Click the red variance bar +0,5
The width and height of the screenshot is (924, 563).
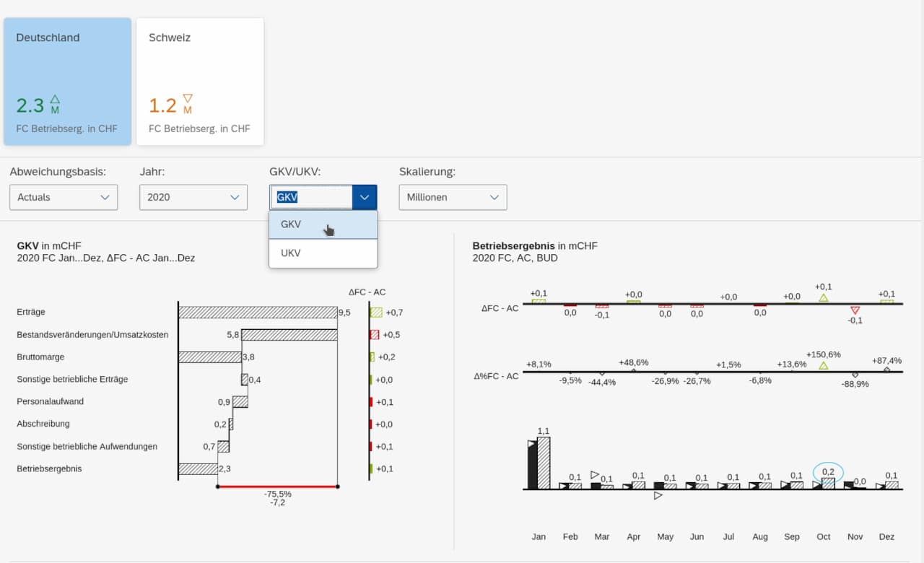[374, 335]
